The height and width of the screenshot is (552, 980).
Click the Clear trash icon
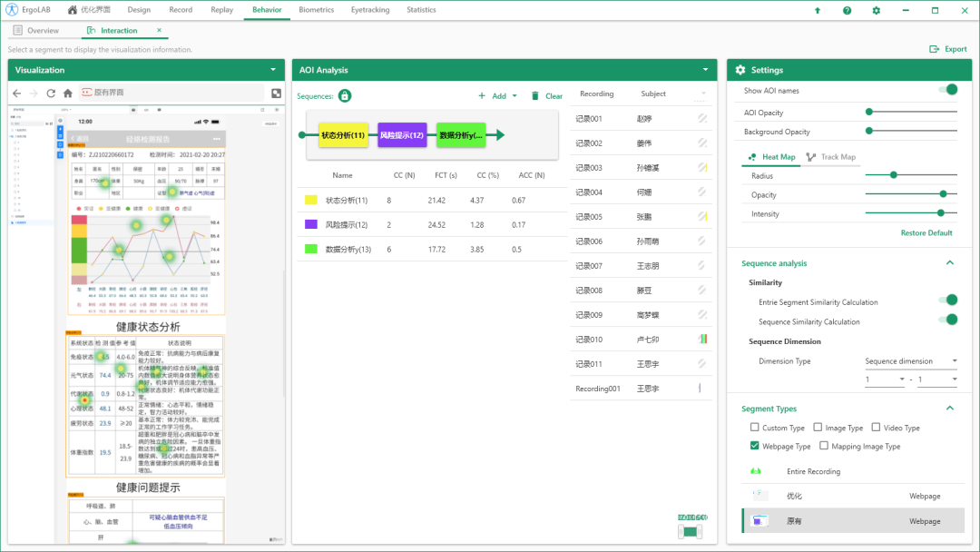click(535, 95)
